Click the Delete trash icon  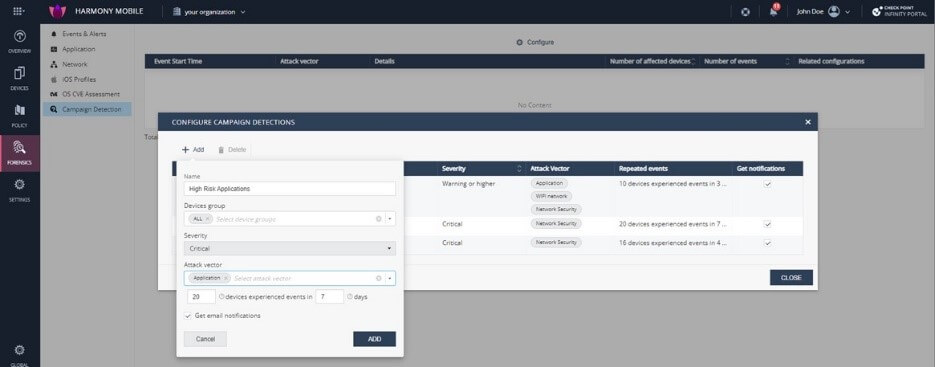pos(221,150)
